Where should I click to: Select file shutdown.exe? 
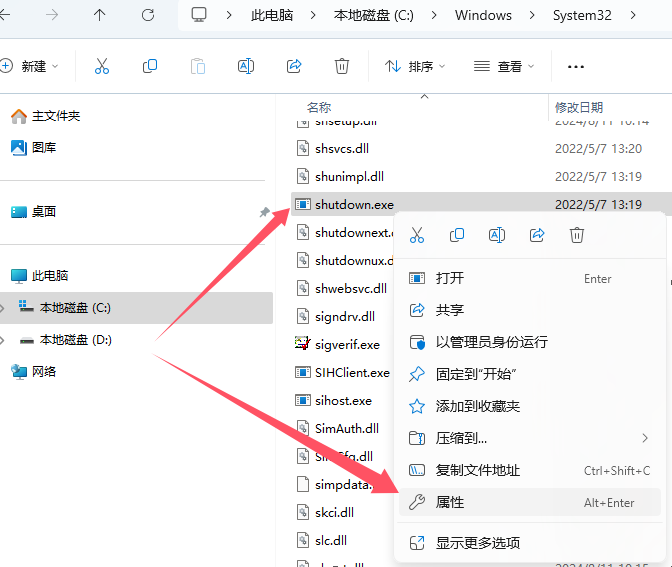tap(354, 204)
